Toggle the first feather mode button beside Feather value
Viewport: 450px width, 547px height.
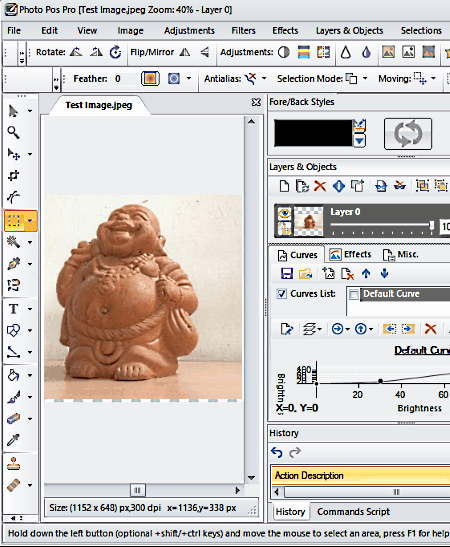point(150,78)
